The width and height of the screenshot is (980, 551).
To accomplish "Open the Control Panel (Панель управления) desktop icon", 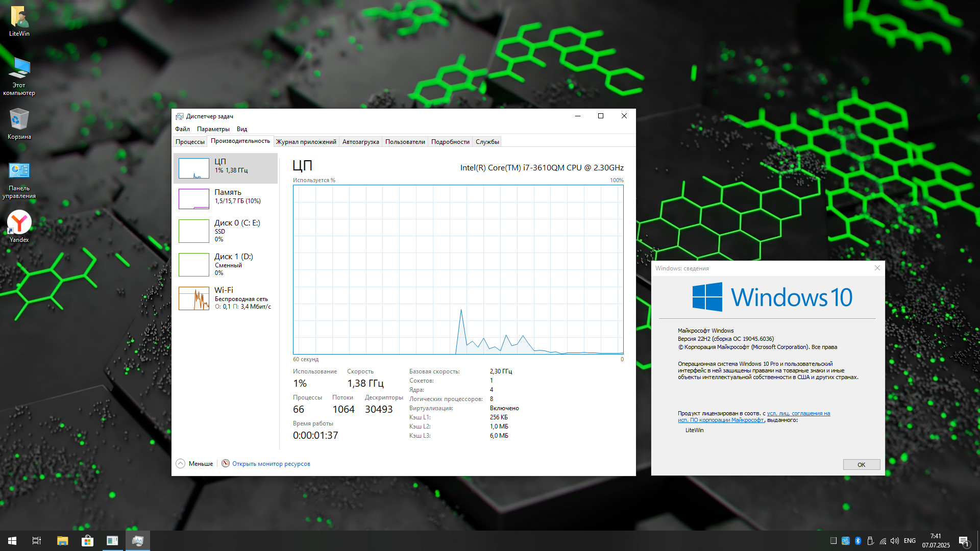I will pos(19,171).
